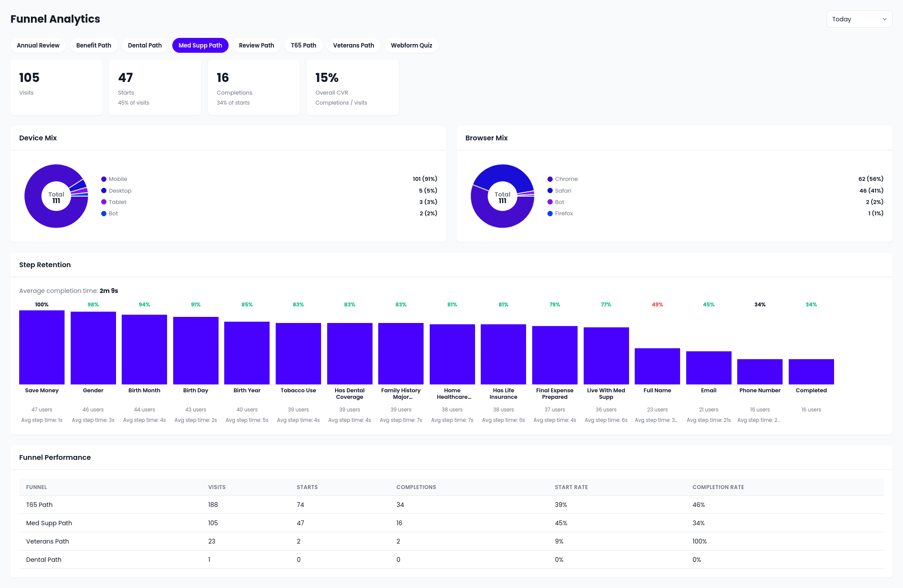Click the 105 Visits stat card
This screenshot has width=903, height=588.
pos(56,87)
